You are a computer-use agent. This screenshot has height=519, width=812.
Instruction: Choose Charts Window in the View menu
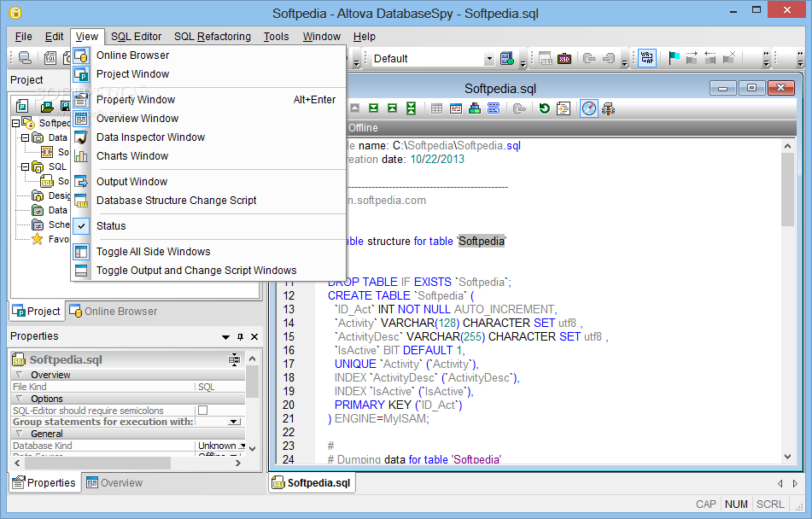click(x=208, y=156)
